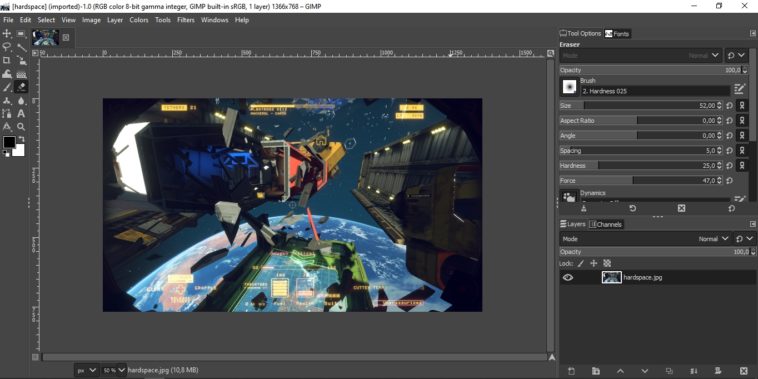Select the Clone tool

[7, 101]
